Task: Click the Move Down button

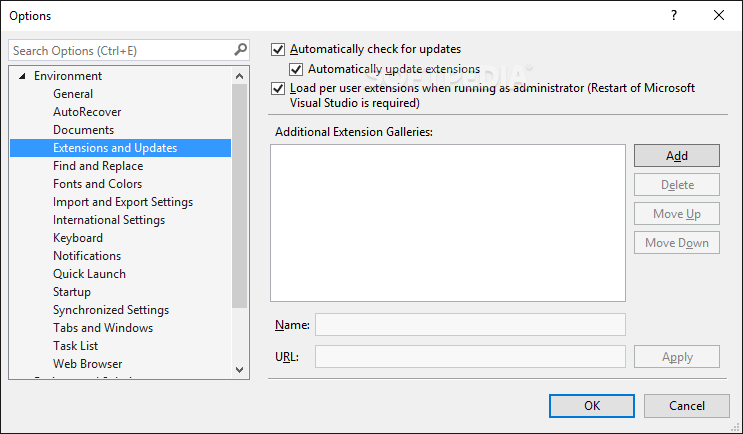Action: (677, 243)
